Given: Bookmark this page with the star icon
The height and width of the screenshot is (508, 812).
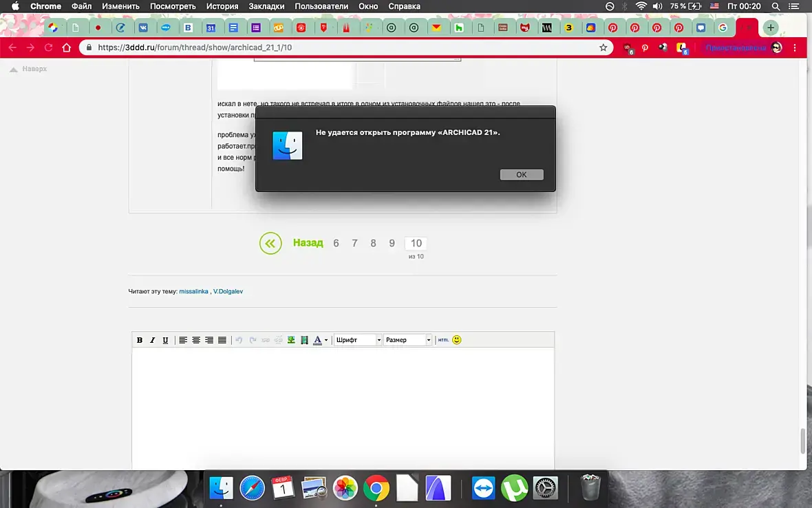Looking at the screenshot, I should (603, 47).
